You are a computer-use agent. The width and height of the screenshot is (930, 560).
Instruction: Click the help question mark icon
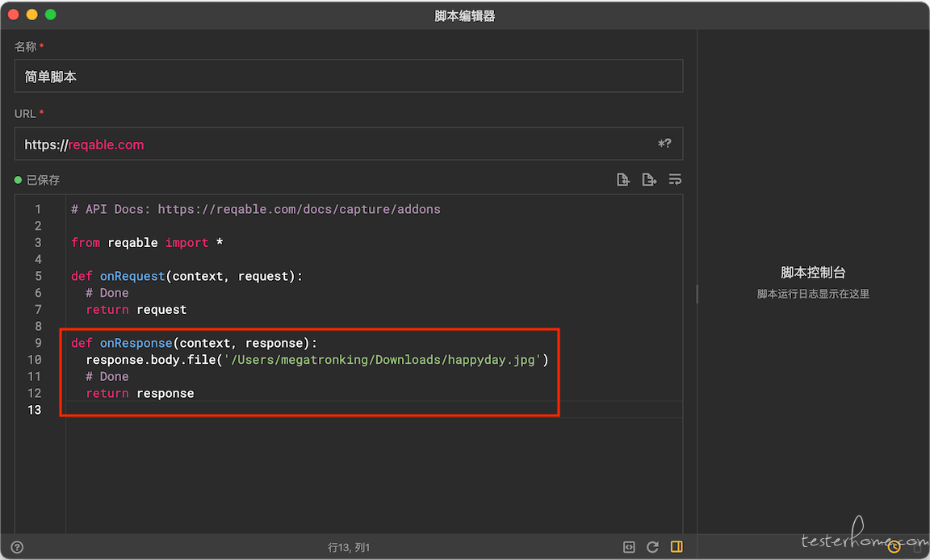pos(17,547)
